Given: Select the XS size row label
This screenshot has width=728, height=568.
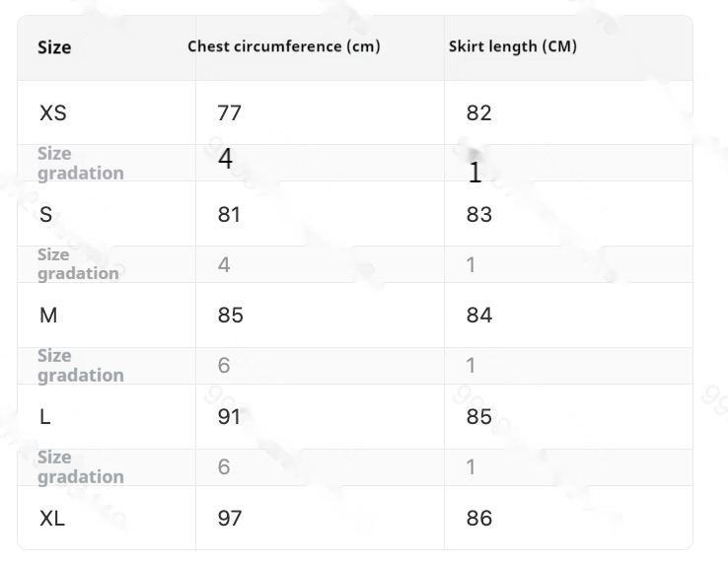Looking at the screenshot, I should coord(53,112).
